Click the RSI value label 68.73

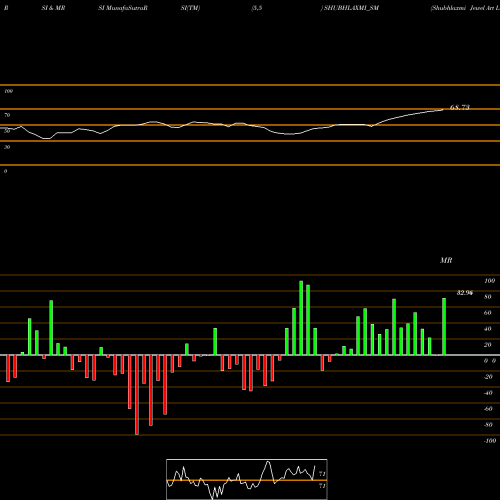pyautogui.click(x=460, y=107)
